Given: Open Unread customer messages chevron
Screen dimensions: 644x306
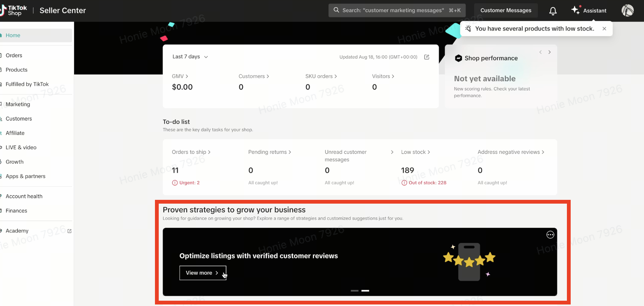Looking at the screenshot, I should tap(392, 152).
